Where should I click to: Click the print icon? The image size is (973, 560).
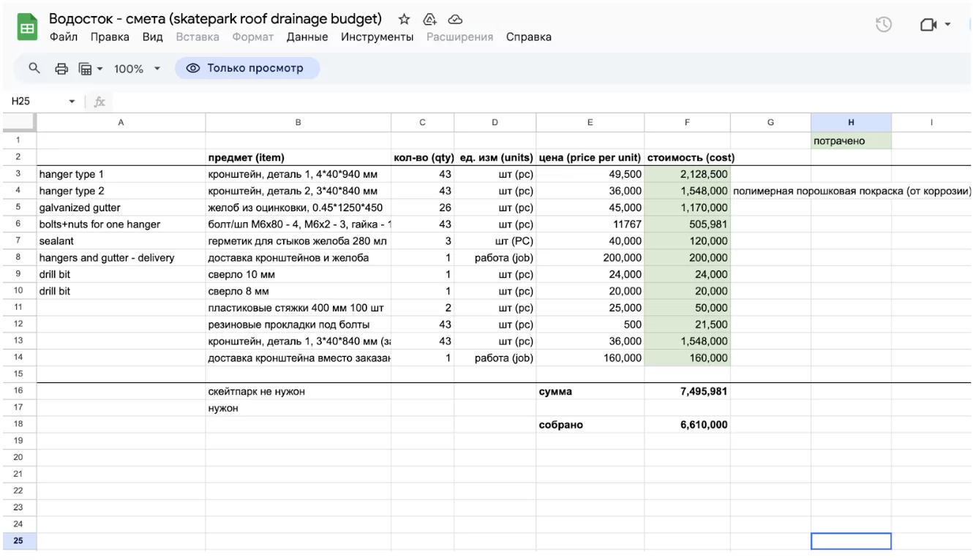pos(61,69)
